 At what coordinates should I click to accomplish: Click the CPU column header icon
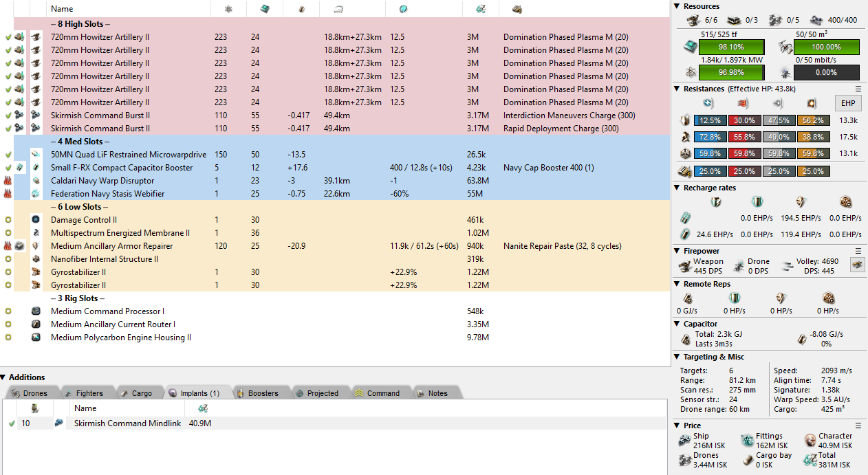pos(264,9)
